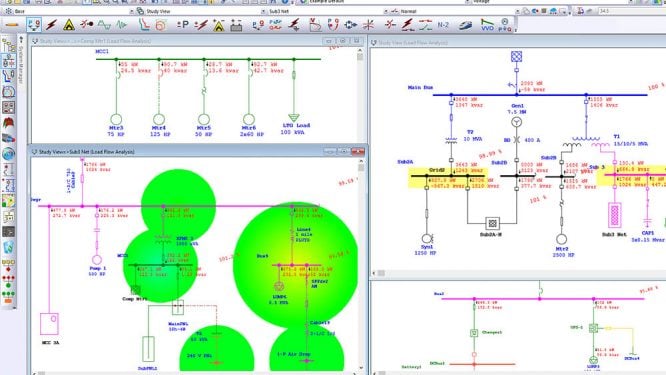This screenshot has height=375, width=666.
Task: Open the System Manager side tab
Action: [21, 59]
